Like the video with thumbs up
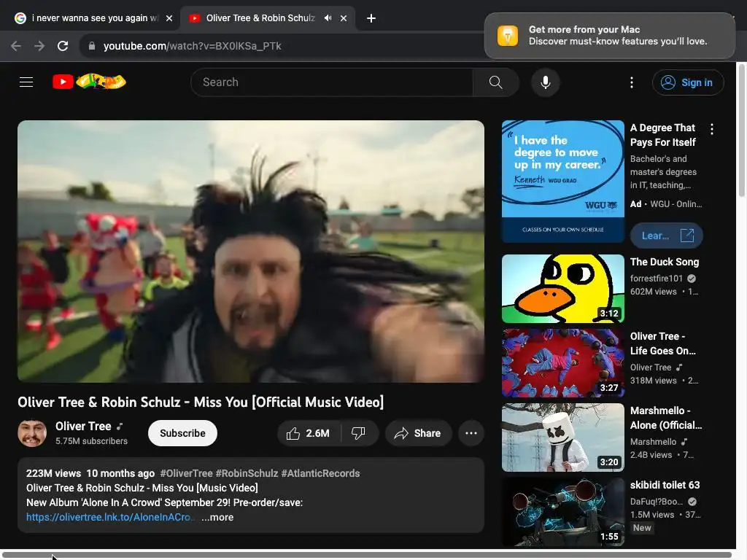The height and width of the screenshot is (560, 747). [309, 433]
